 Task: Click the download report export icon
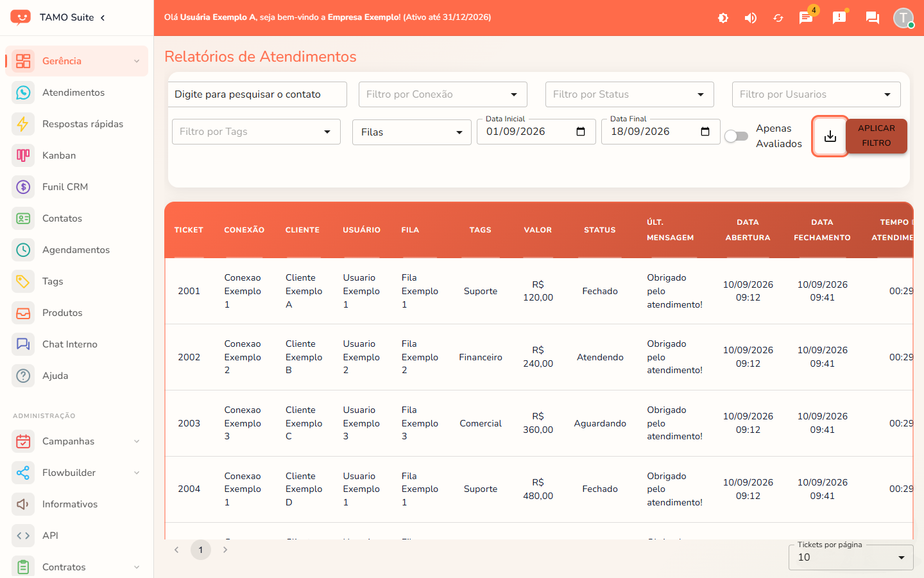click(830, 136)
